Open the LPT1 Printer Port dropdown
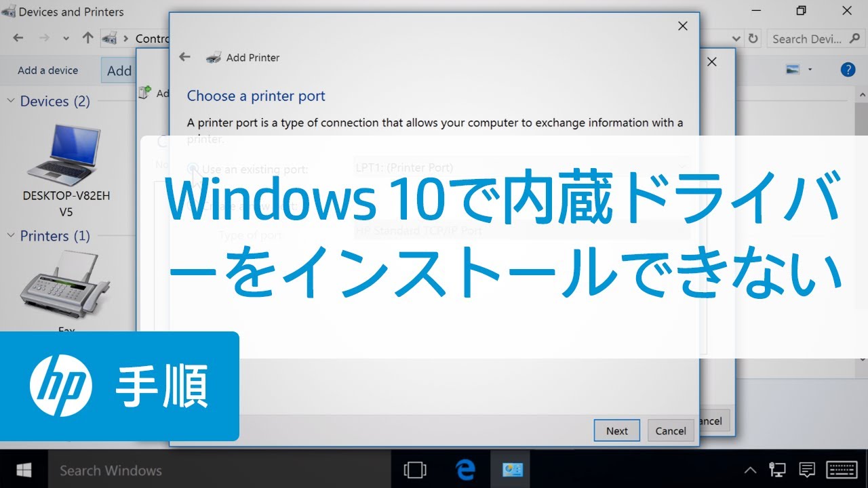868x488 pixels. (x=521, y=167)
